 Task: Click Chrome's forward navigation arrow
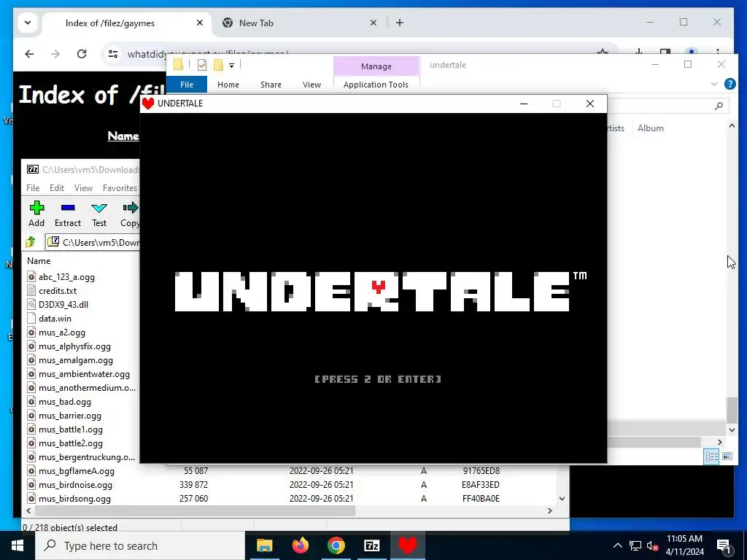click(x=55, y=54)
